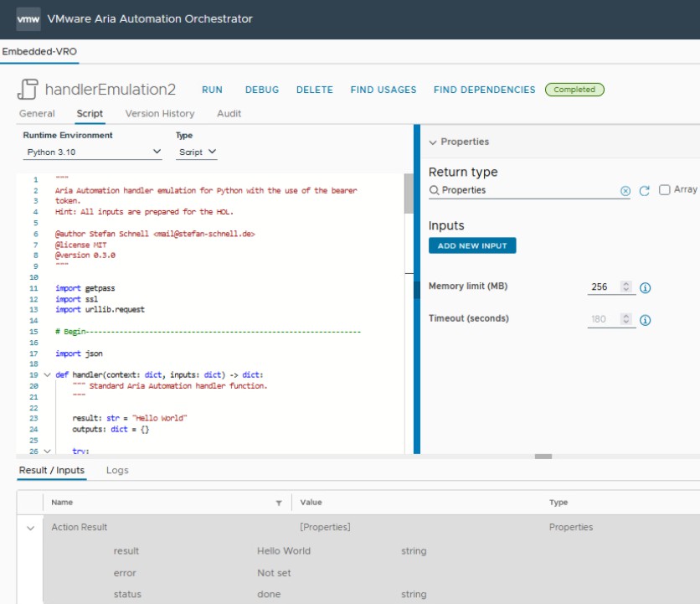Filter the Name column in results
This screenshot has width=700, height=604.
coord(279,503)
